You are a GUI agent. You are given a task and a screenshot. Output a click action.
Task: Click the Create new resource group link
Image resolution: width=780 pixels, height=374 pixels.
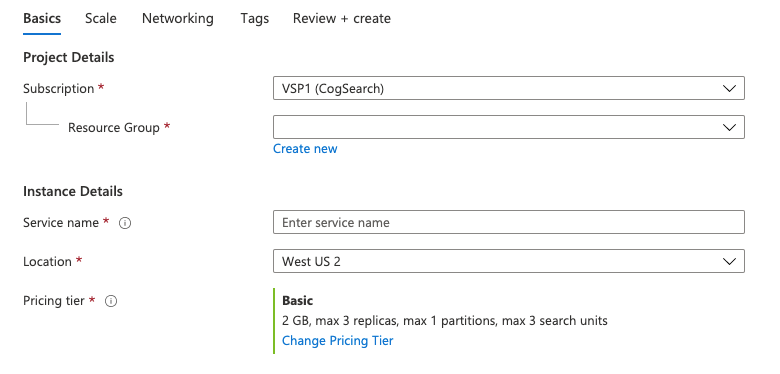click(305, 149)
